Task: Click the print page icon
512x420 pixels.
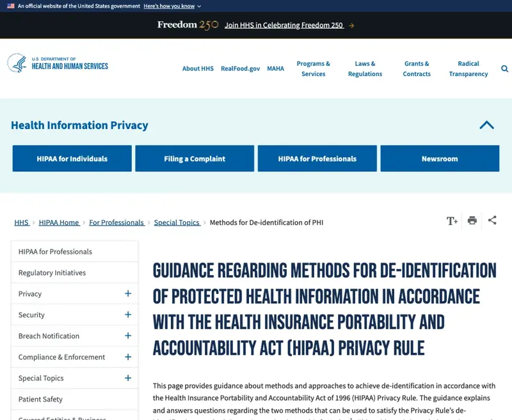Action: pos(472,221)
